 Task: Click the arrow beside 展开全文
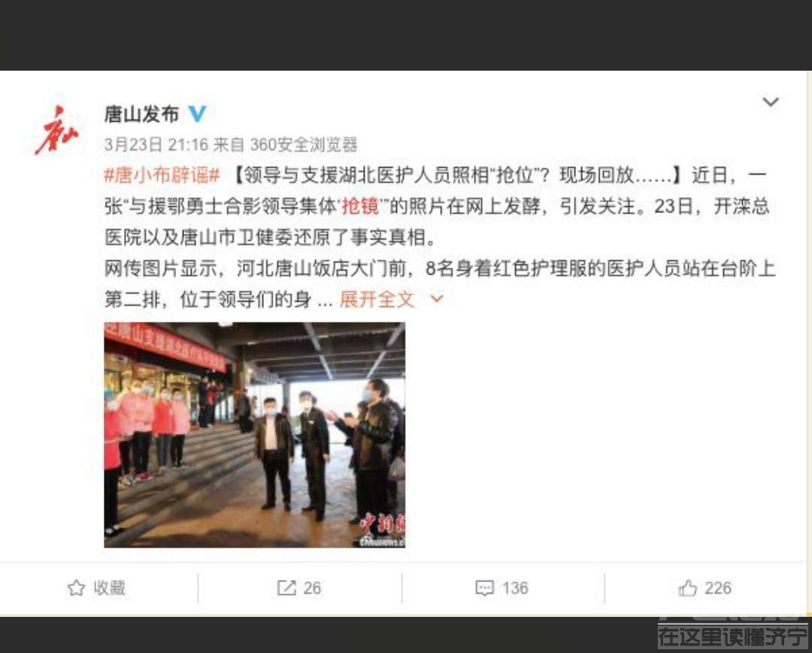(x=437, y=299)
